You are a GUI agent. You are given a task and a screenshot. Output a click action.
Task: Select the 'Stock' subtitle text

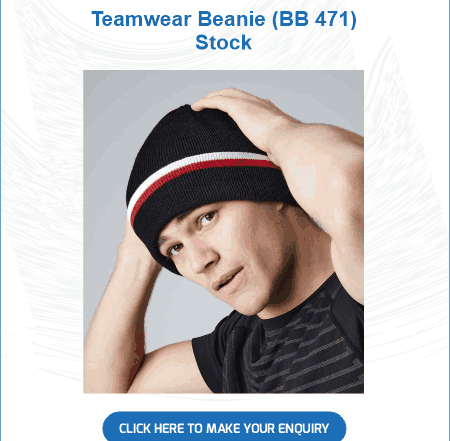pyautogui.click(x=223, y=43)
